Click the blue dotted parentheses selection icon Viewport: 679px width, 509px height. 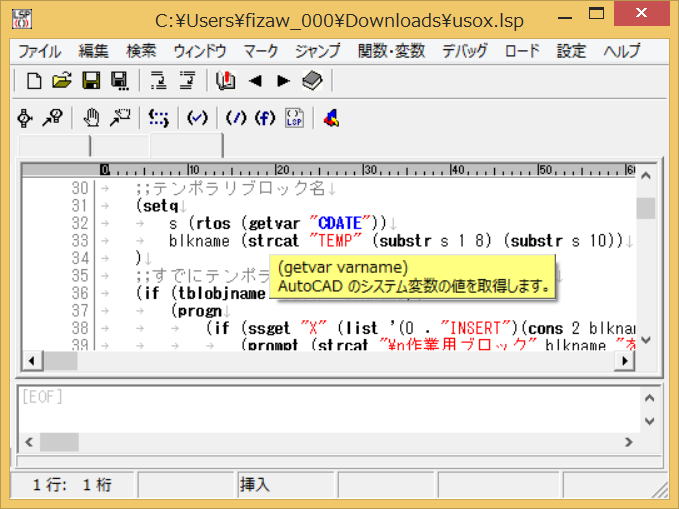click(x=158, y=118)
